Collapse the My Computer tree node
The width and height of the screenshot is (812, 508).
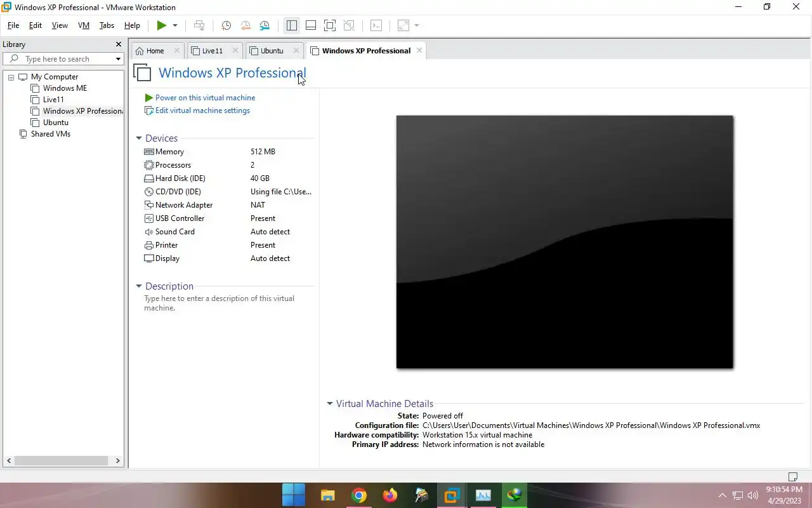tap(11, 77)
